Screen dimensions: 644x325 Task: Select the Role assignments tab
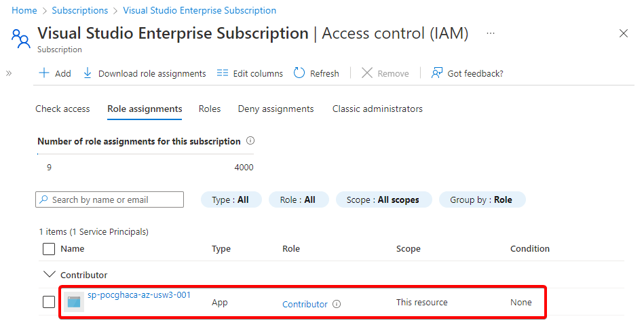tap(145, 109)
